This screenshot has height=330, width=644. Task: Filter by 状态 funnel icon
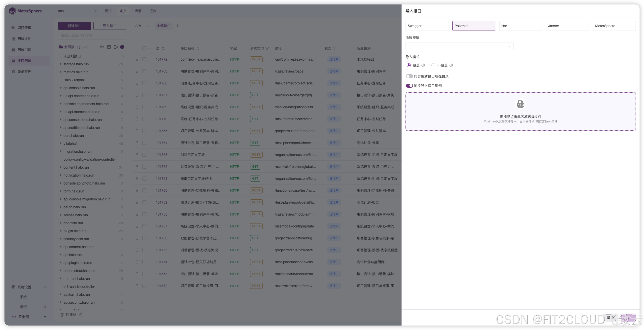click(x=335, y=48)
